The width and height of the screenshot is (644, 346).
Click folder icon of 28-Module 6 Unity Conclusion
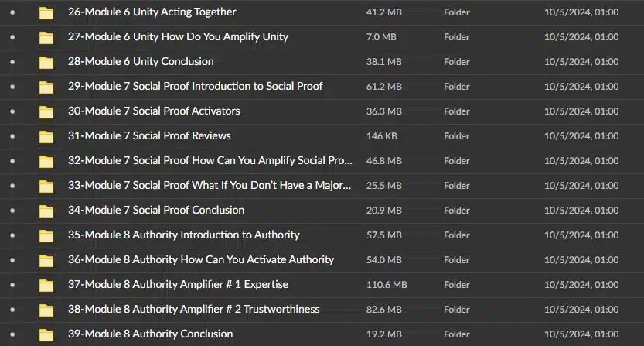pos(46,63)
